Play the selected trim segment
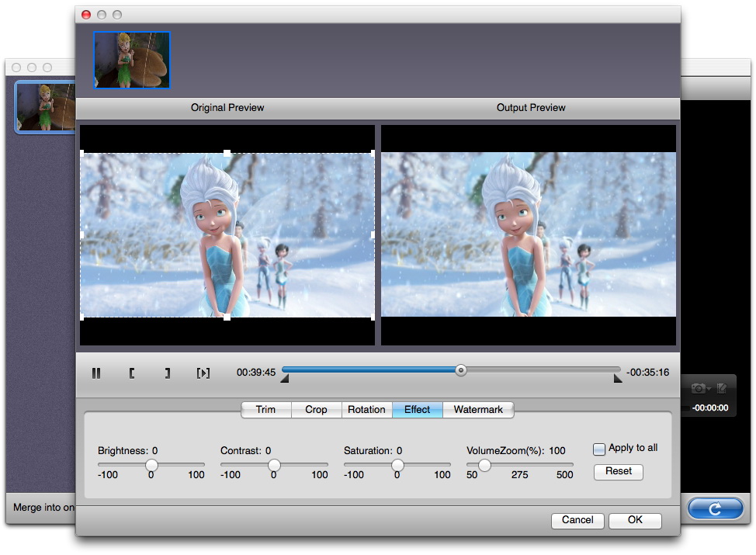 pyautogui.click(x=203, y=373)
